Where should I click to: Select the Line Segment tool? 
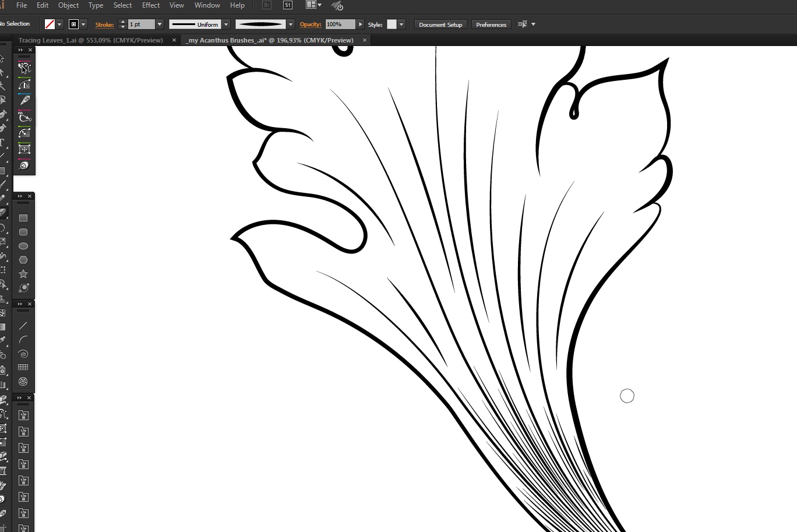[x=23, y=326]
